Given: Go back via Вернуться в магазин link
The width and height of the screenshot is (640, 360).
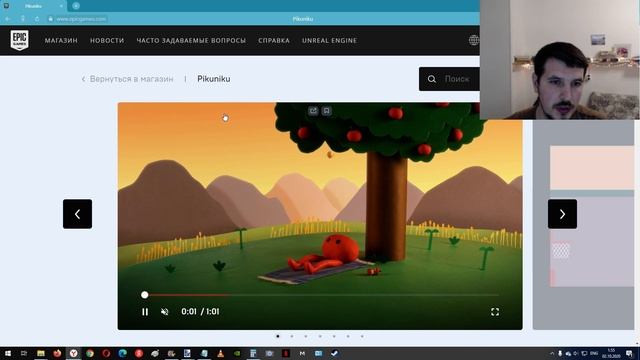Looking at the screenshot, I should [x=127, y=79].
